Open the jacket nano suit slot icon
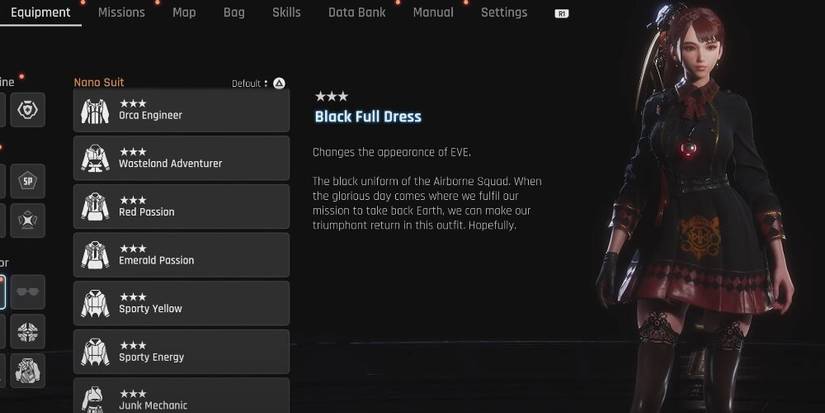 [x=28, y=370]
